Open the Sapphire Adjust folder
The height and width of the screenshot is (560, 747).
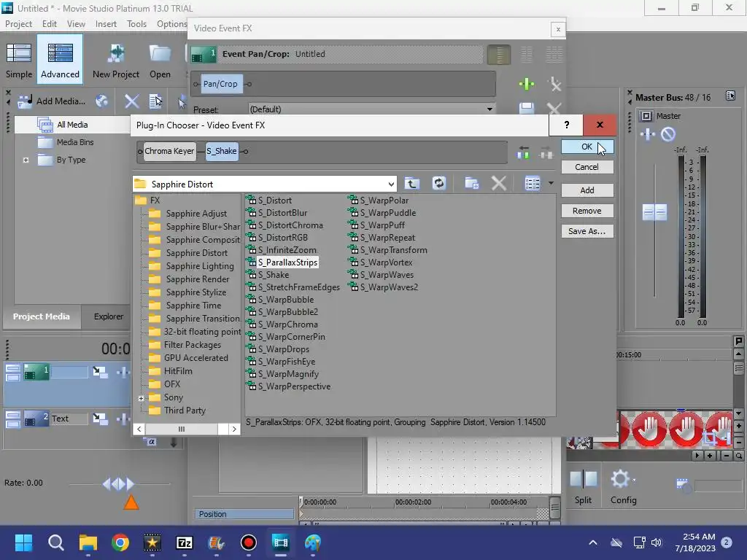196,214
